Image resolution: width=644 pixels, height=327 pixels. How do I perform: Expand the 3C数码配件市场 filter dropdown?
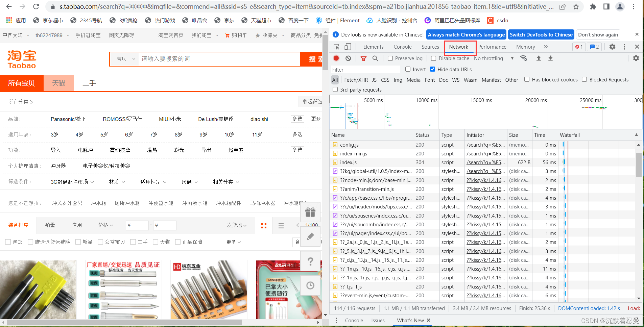(x=72, y=182)
